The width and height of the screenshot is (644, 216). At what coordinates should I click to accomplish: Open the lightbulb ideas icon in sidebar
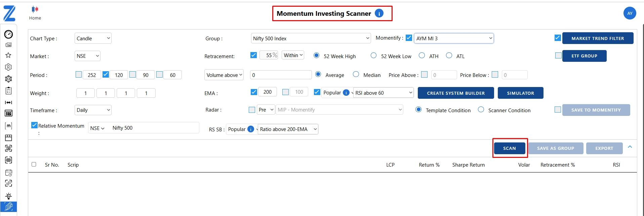point(8,196)
